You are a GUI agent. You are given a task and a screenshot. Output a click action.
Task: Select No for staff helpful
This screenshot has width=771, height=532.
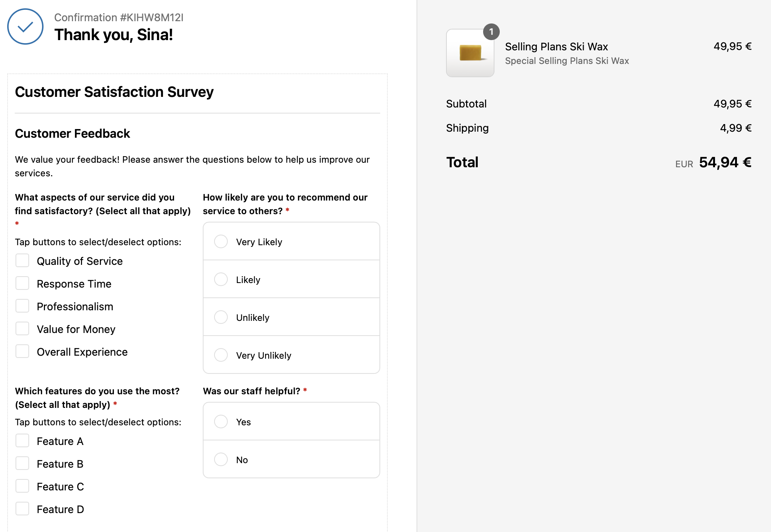pyautogui.click(x=221, y=459)
